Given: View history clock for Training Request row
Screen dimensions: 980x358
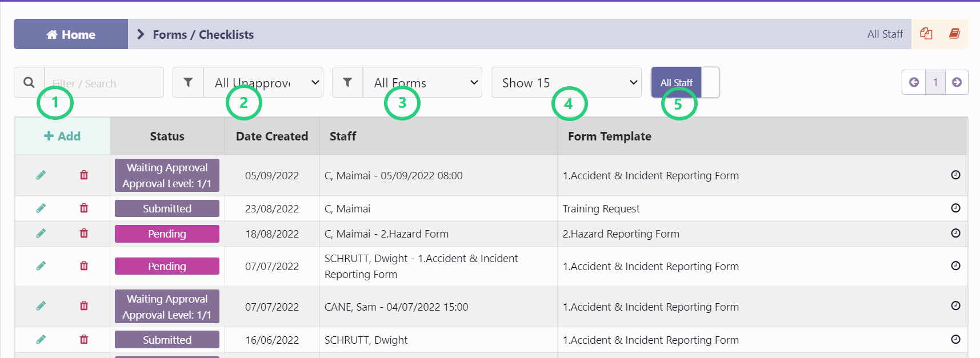Looking at the screenshot, I should click(955, 208).
